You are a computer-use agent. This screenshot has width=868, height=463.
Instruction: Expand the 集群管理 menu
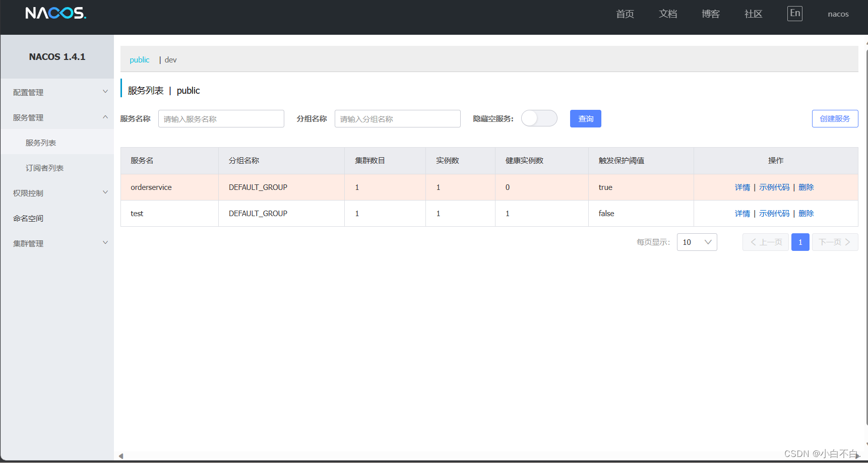pyautogui.click(x=57, y=243)
